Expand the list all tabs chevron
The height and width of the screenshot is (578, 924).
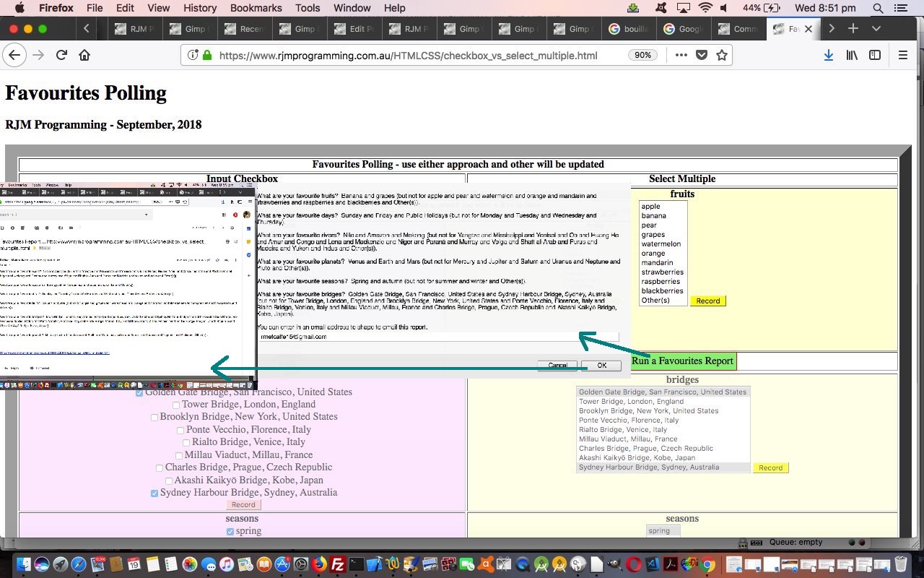click(876, 29)
